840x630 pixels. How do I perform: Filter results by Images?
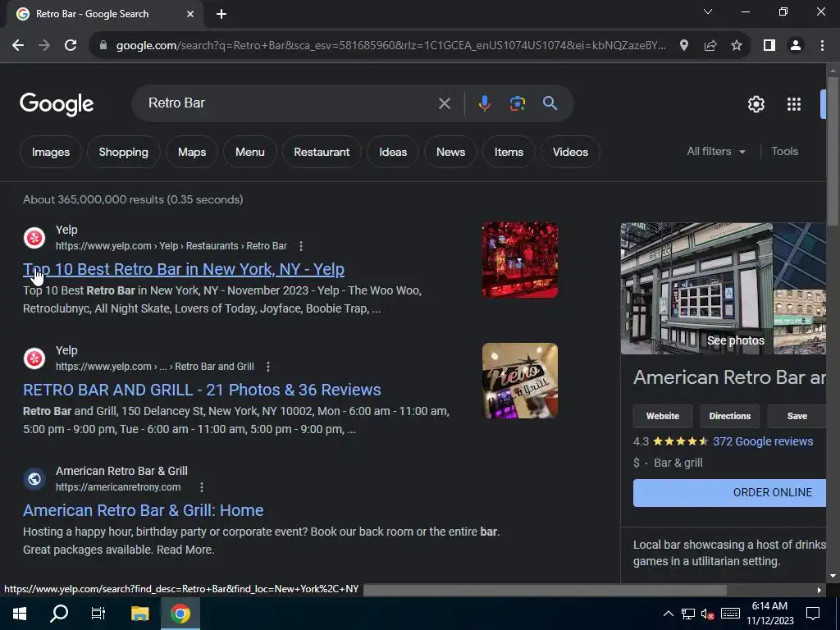point(51,152)
